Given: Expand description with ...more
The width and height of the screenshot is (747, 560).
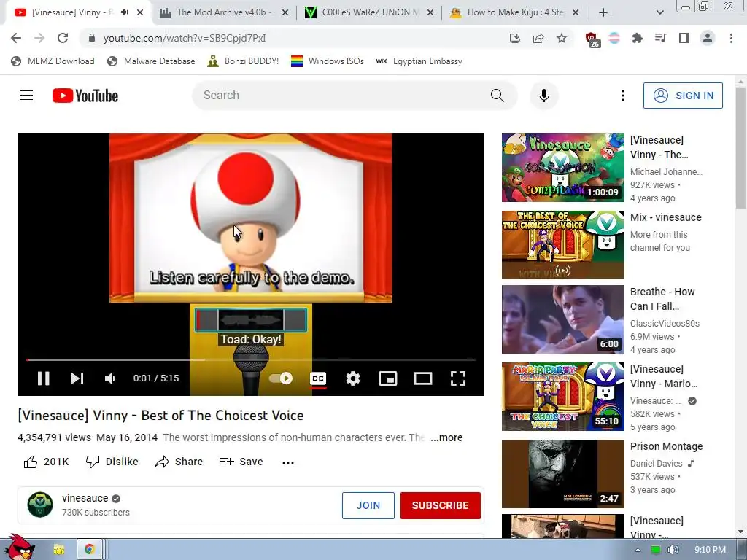Looking at the screenshot, I should [x=446, y=437].
